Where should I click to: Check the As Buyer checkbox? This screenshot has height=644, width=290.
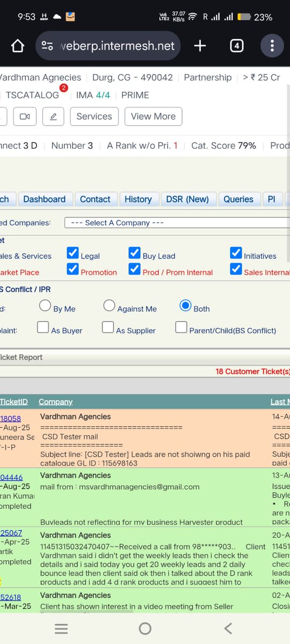point(43,327)
